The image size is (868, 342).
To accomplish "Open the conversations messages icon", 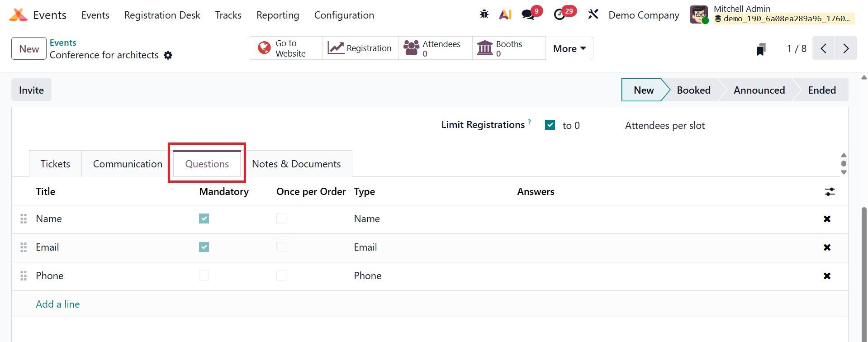I will click(528, 14).
